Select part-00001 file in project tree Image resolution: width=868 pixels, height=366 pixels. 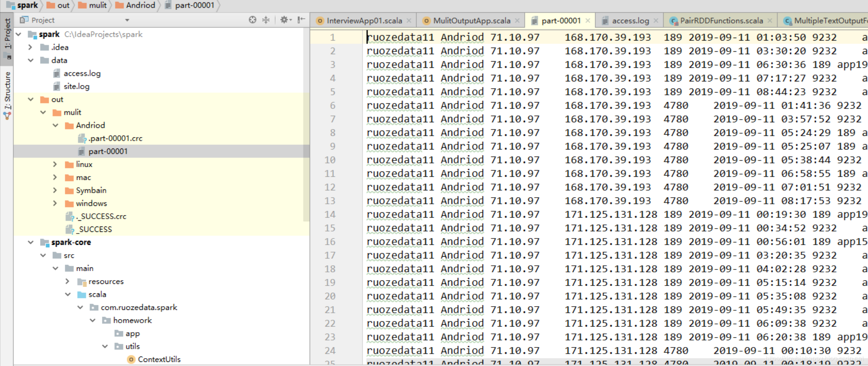108,151
